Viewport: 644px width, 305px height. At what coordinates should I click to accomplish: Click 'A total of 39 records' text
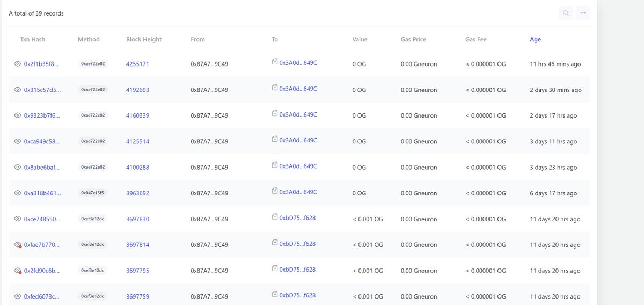point(36,13)
